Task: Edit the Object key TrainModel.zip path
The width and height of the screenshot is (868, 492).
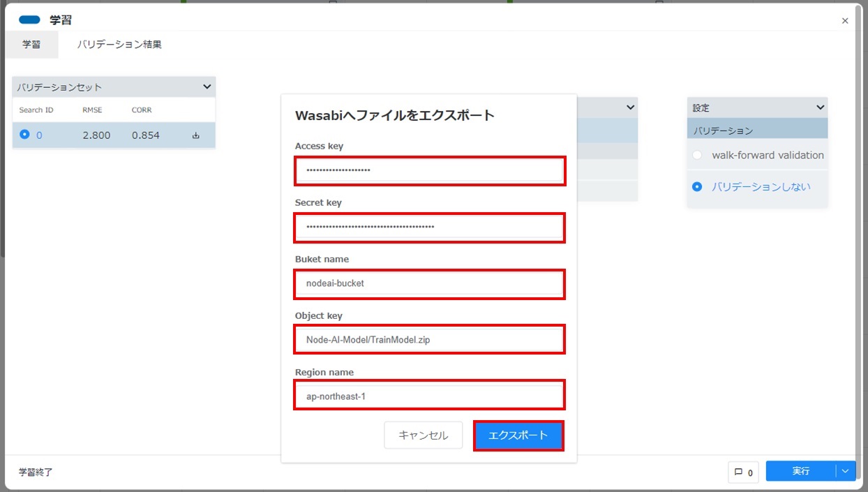Action: click(x=429, y=339)
